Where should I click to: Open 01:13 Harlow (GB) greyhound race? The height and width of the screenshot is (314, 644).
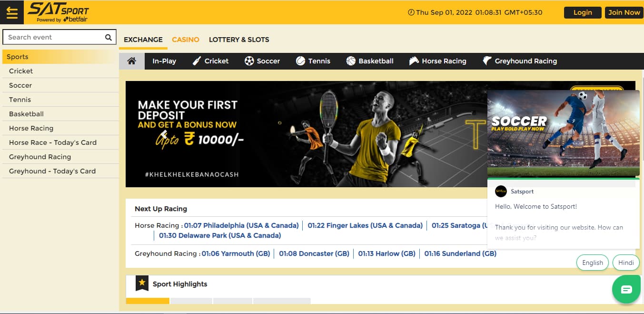tap(387, 253)
